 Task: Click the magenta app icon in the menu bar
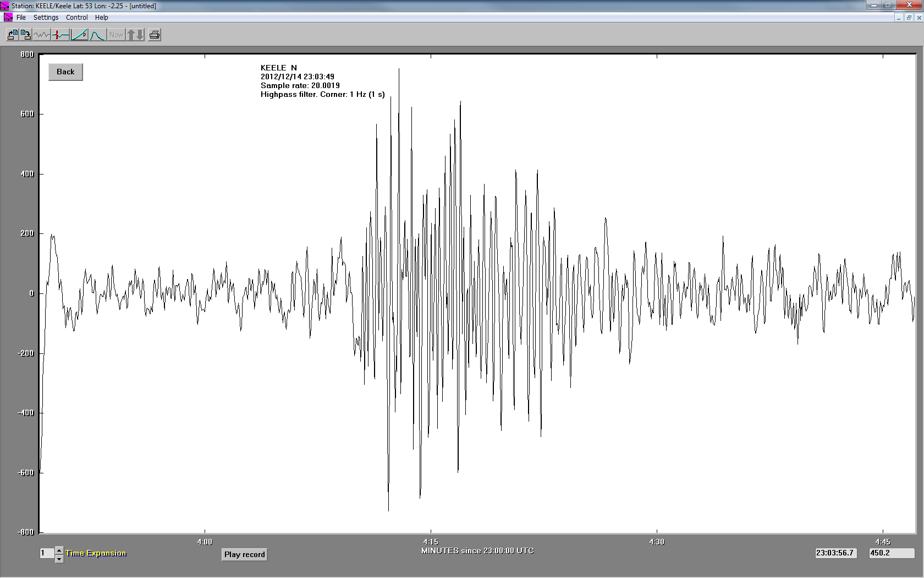click(8, 18)
